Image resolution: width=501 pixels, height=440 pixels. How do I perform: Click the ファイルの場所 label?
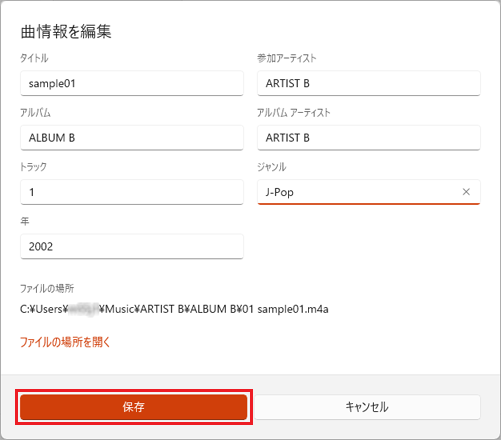[47, 288]
